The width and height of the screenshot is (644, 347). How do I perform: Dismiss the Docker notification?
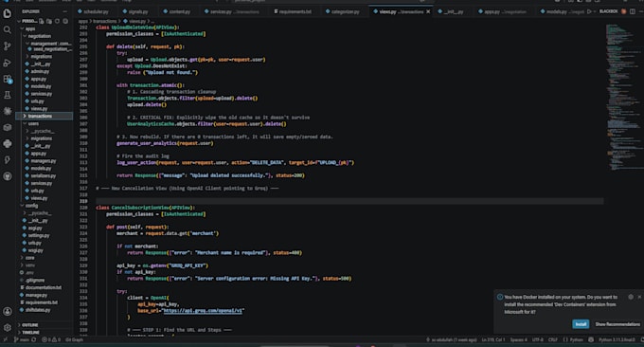tap(639, 297)
